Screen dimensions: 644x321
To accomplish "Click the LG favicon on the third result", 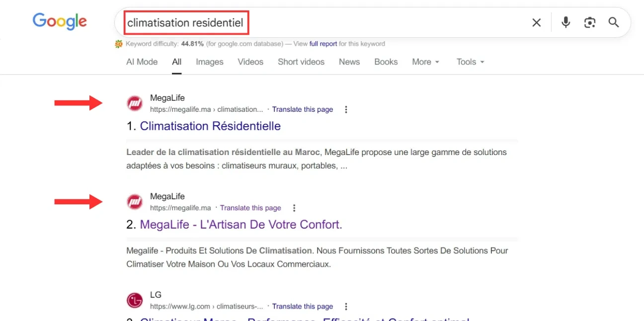I will click(x=134, y=300).
